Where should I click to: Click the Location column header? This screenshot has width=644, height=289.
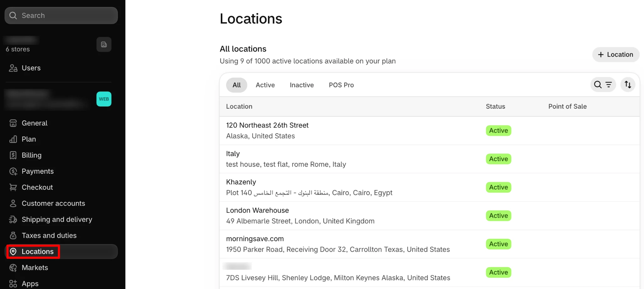pyautogui.click(x=239, y=106)
